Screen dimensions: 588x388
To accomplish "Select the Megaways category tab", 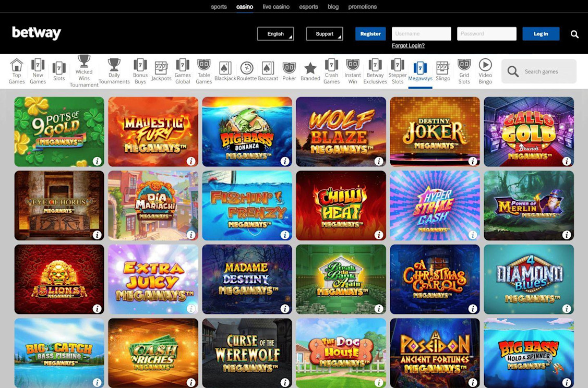I will tap(420, 71).
